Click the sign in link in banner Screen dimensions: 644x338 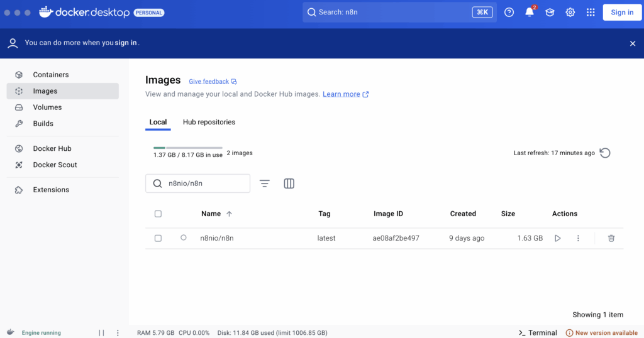point(126,43)
